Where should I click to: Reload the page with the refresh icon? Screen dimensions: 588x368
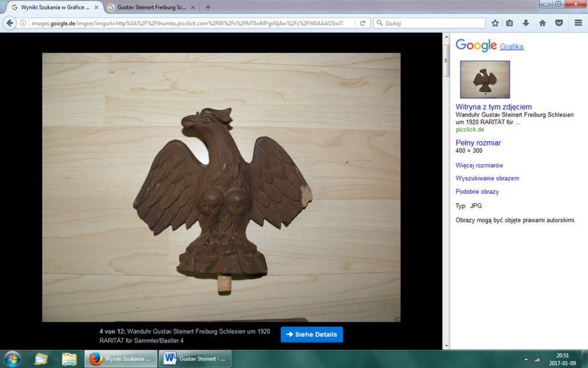click(363, 23)
